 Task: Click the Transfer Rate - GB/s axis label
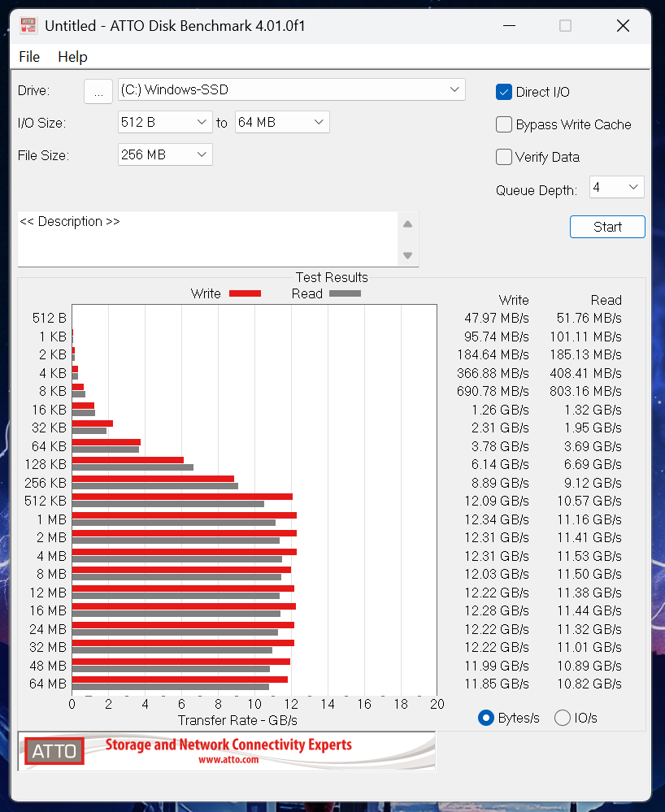tap(237, 720)
